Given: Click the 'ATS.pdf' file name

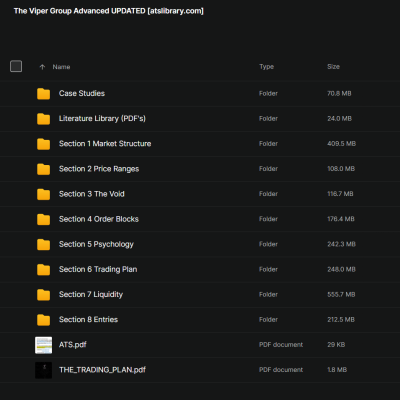Looking at the screenshot, I should [x=73, y=345].
